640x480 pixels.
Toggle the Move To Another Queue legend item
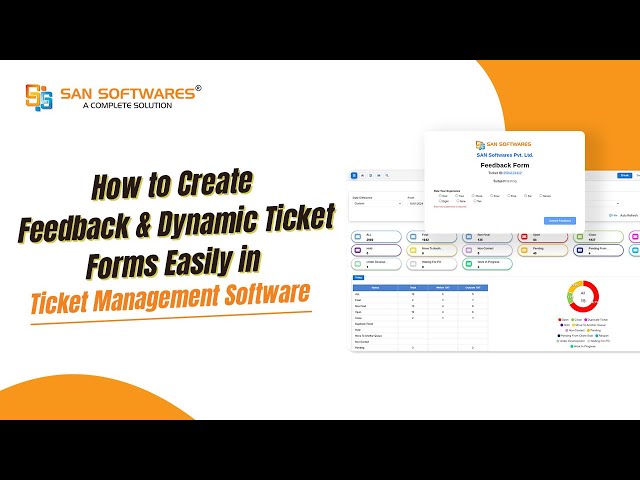589,325
